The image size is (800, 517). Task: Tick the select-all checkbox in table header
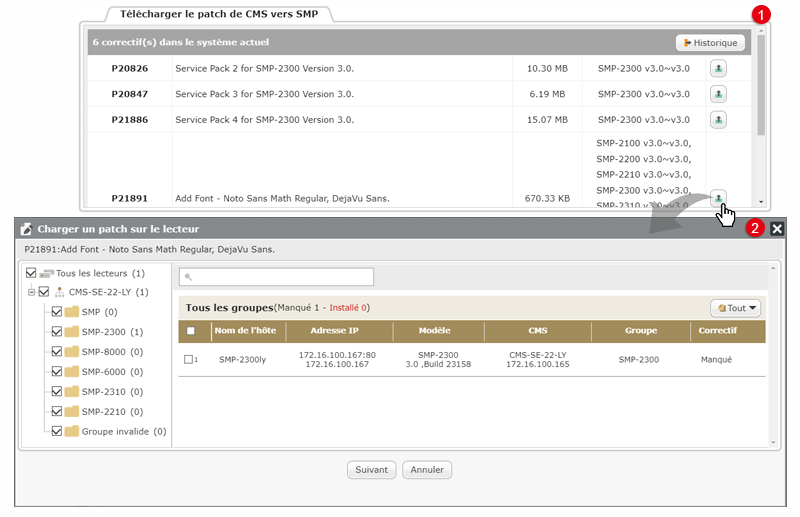191,331
